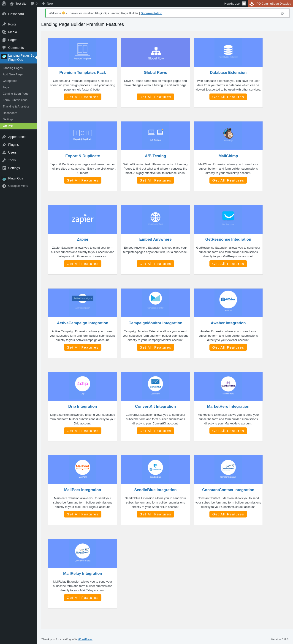Click the Media icon in sidebar
Viewport: 293px width, 644px height.
tap(4, 32)
